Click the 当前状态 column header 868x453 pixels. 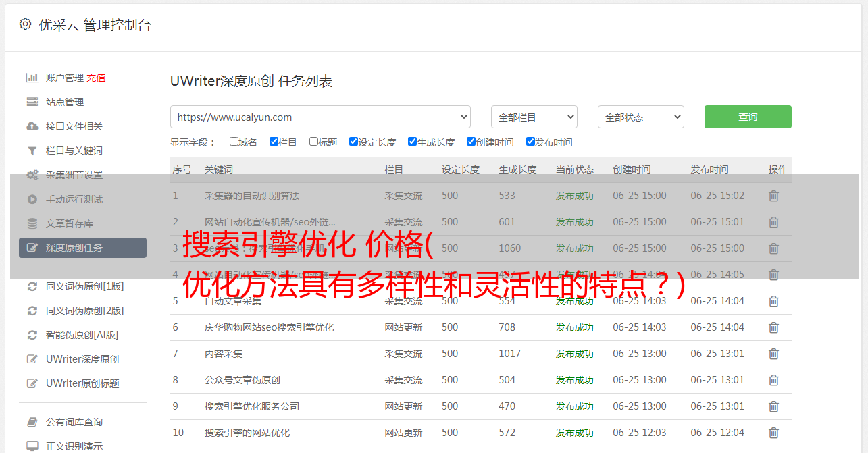pyautogui.click(x=575, y=169)
